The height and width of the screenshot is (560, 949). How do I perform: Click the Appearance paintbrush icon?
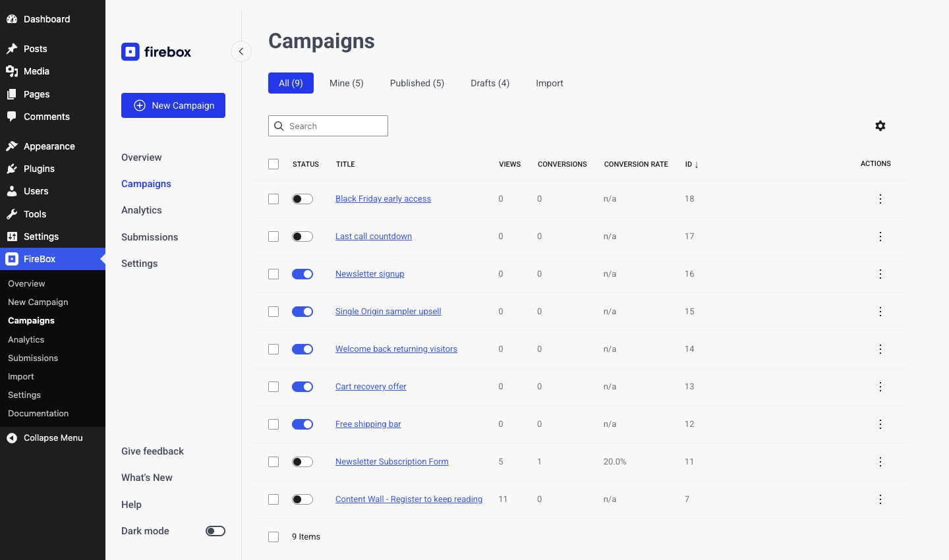pyautogui.click(x=12, y=146)
